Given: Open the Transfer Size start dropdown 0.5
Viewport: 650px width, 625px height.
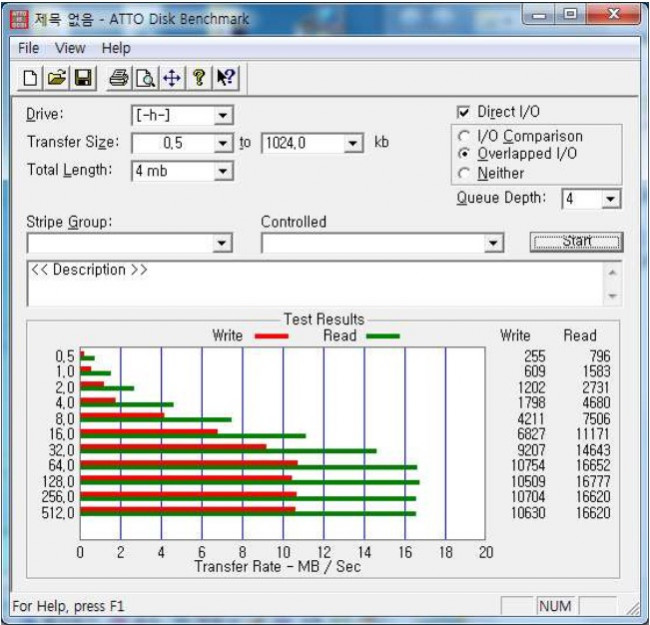Looking at the screenshot, I should click(x=223, y=143).
